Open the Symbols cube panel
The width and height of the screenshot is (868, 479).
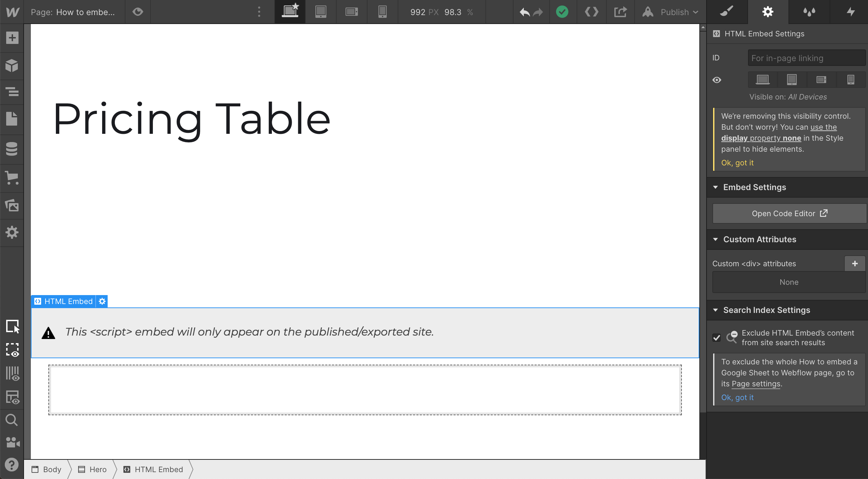pos(12,65)
